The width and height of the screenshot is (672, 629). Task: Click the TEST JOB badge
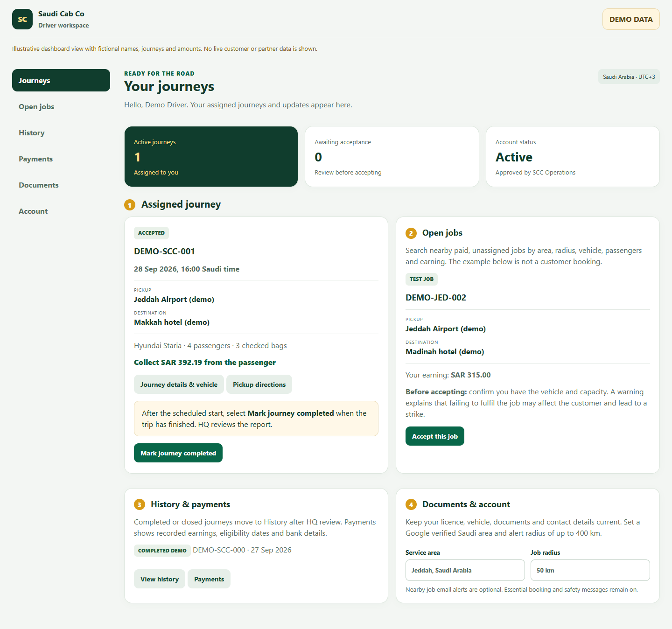pos(421,279)
